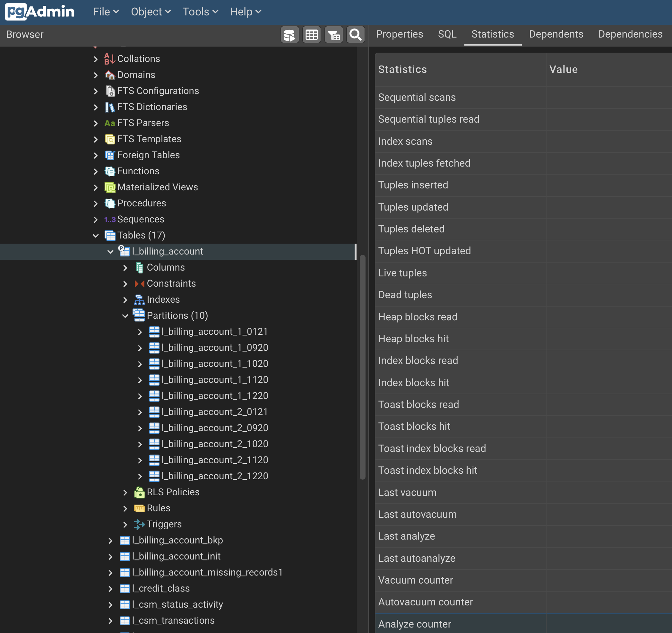672x633 pixels.
Task: Click the Triggers icon
Action: pos(139,525)
